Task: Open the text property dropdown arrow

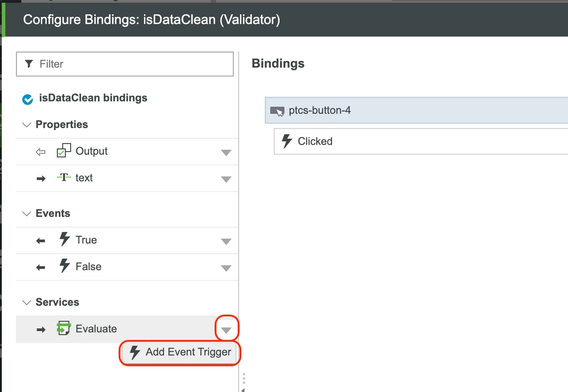Action: [x=226, y=179]
